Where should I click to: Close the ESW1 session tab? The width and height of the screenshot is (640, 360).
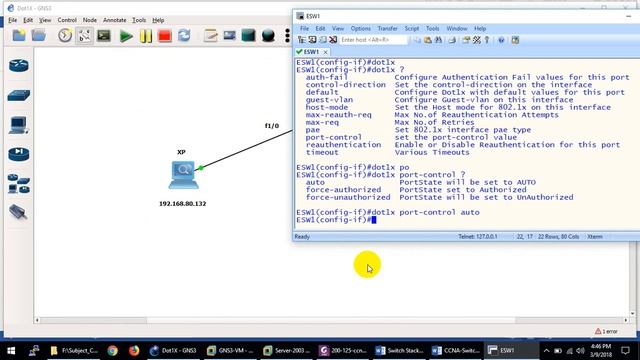(x=325, y=52)
